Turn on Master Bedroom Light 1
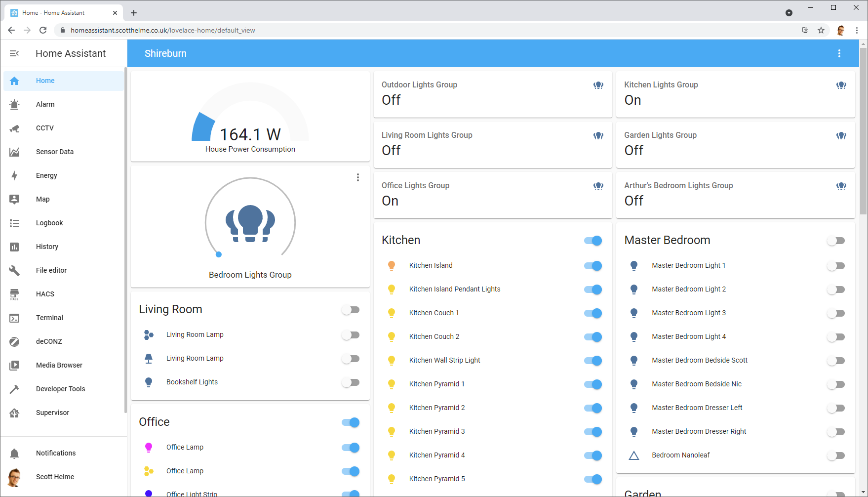Screen dimensions: 868x497 click(x=836, y=265)
